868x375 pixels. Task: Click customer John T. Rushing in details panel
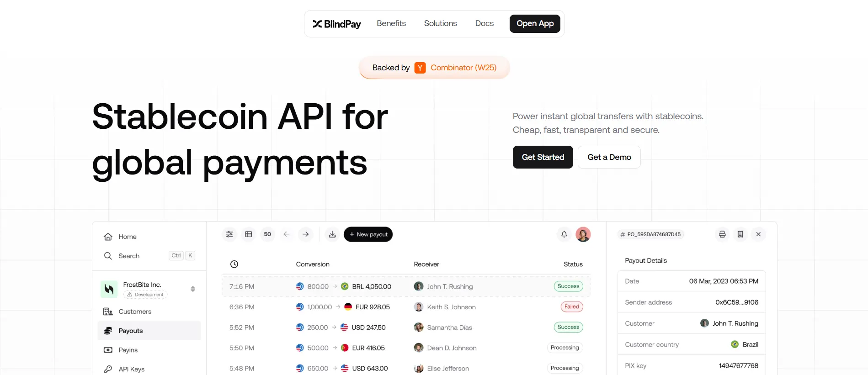tap(735, 323)
